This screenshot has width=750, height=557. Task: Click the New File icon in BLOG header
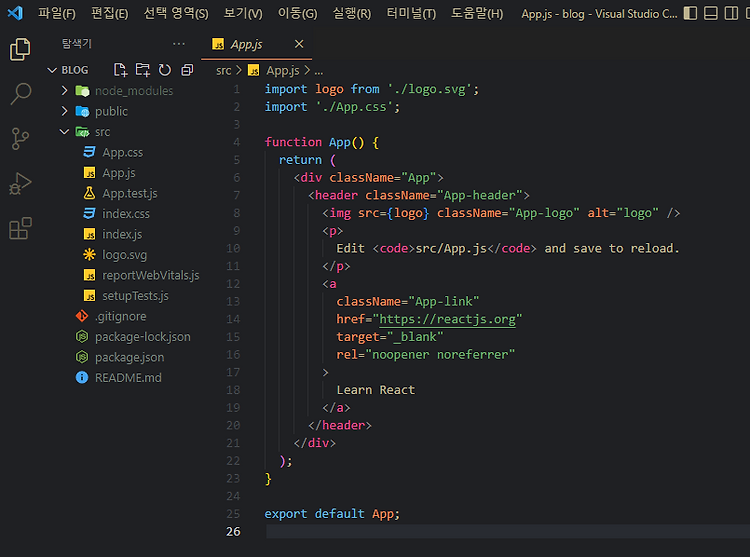tap(120, 70)
